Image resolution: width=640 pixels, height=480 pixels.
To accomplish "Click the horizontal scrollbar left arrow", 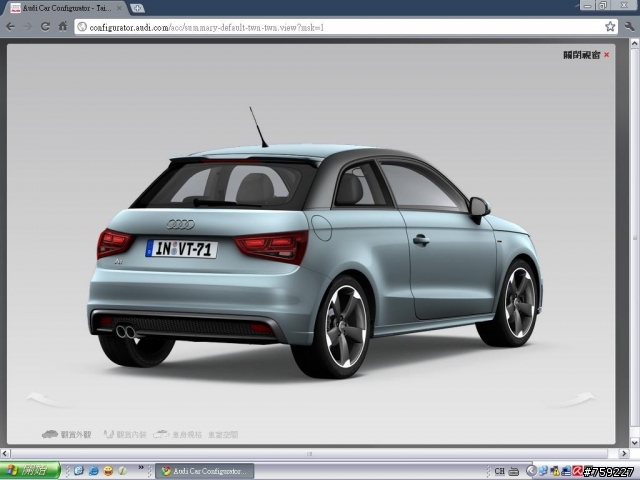I will 5,453.
